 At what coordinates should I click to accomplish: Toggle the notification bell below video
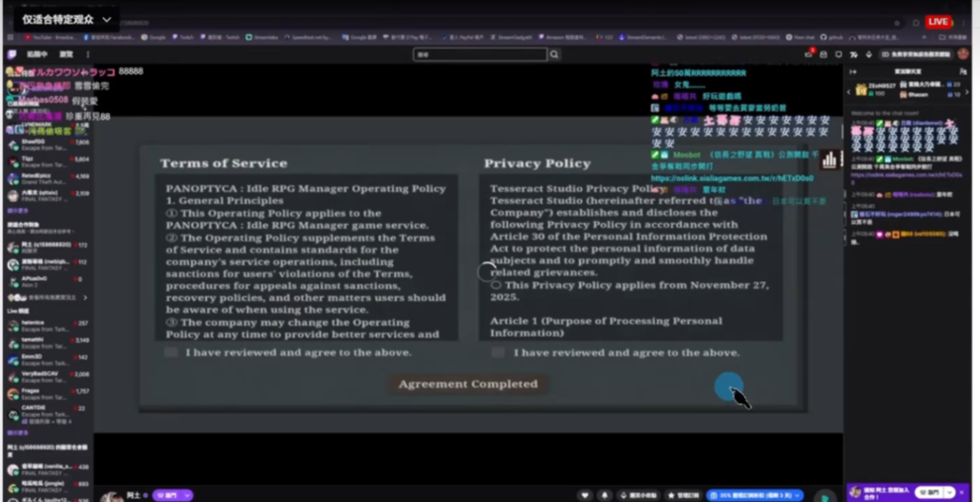[x=604, y=495]
